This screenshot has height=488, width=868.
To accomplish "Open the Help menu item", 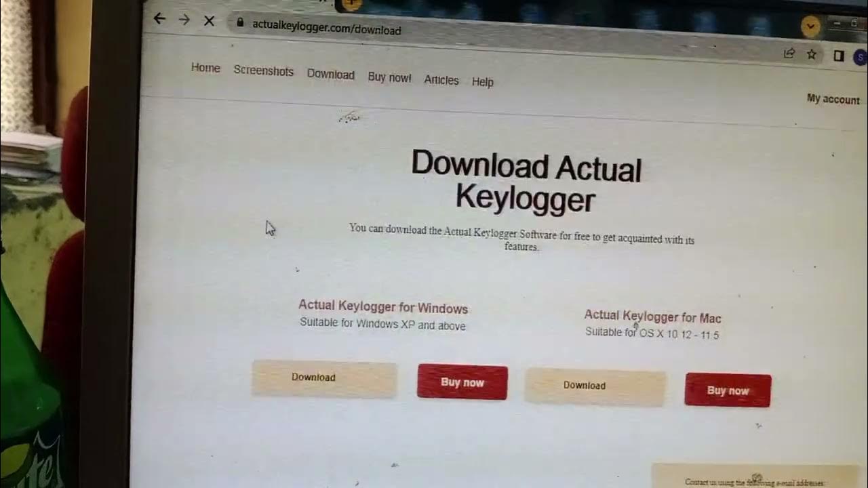I will pos(483,82).
